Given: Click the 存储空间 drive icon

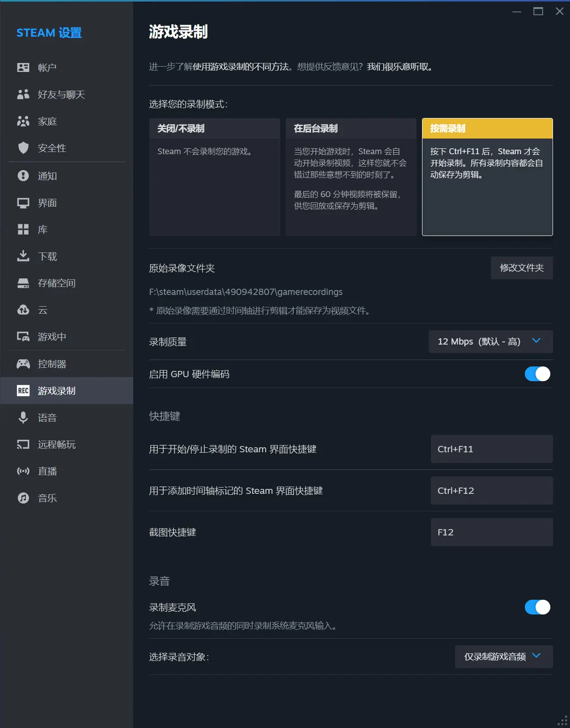Looking at the screenshot, I should click(x=23, y=283).
